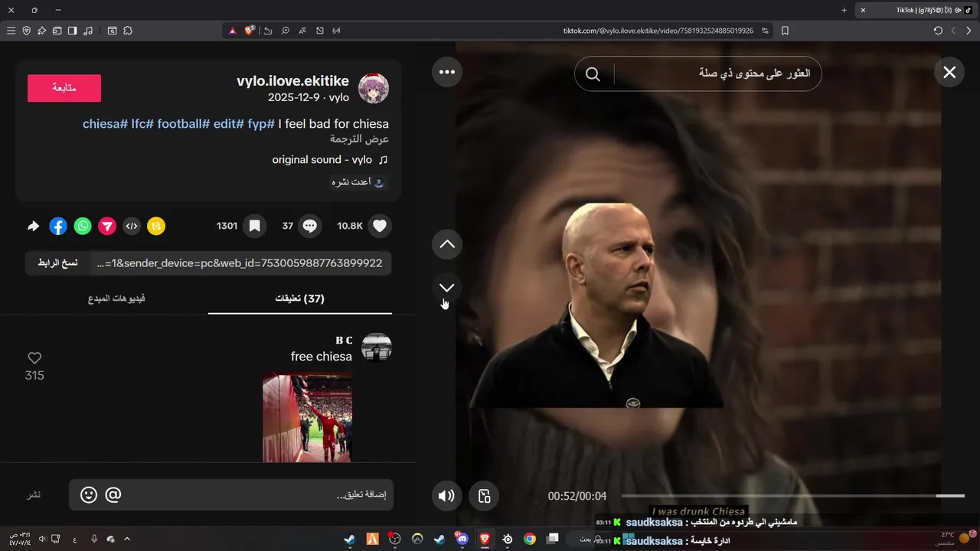Toggle the floating player (picture-in-picture) icon
The height and width of the screenshot is (551, 980).
[x=484, y=496]
